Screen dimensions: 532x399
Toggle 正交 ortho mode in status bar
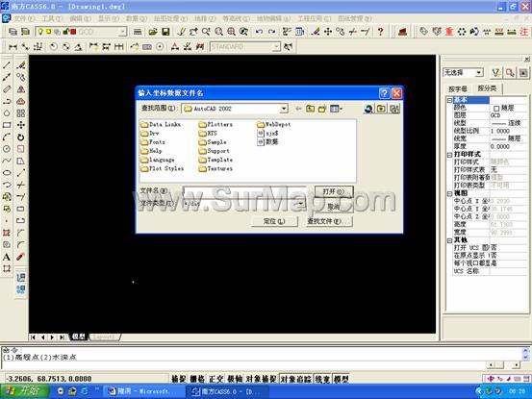tap(216, 379)
